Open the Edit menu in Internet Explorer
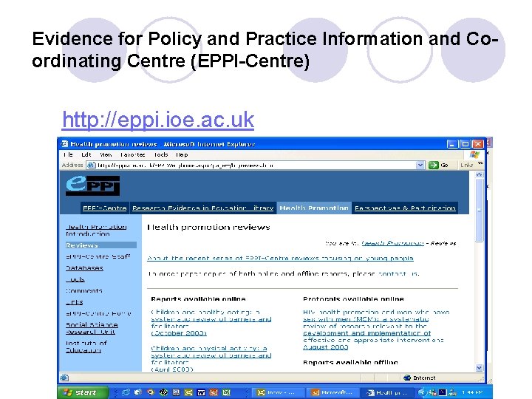This screenshot has height=399, width=532. 86,154
